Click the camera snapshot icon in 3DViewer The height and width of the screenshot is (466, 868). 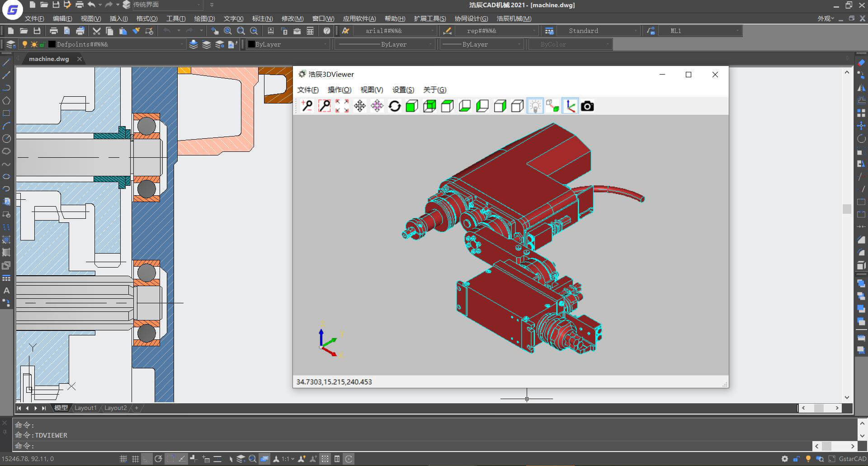[587, 106]
